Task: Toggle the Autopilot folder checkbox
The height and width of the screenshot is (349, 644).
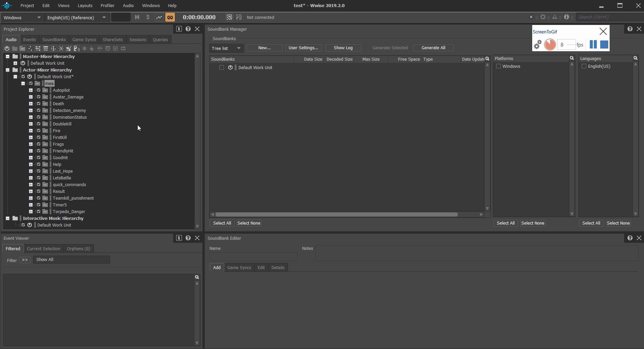Action: point(38,90)
